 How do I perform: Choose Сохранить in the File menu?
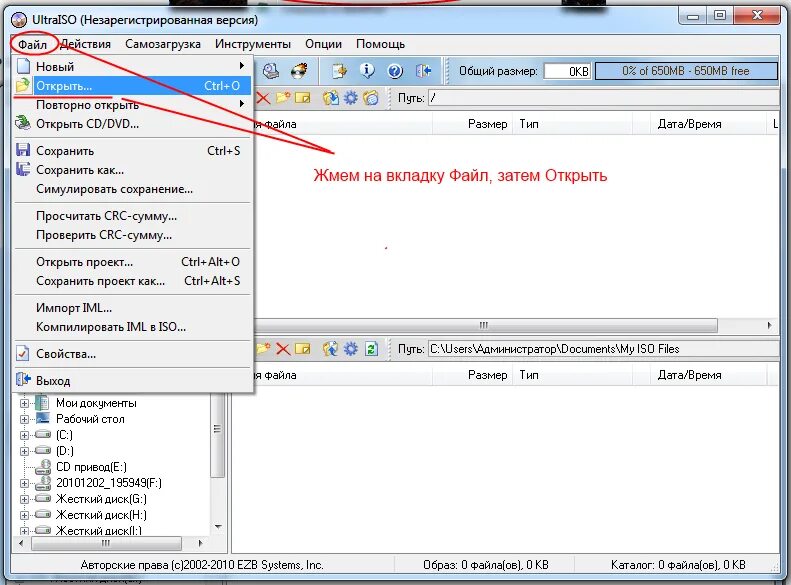coord(132,151)
